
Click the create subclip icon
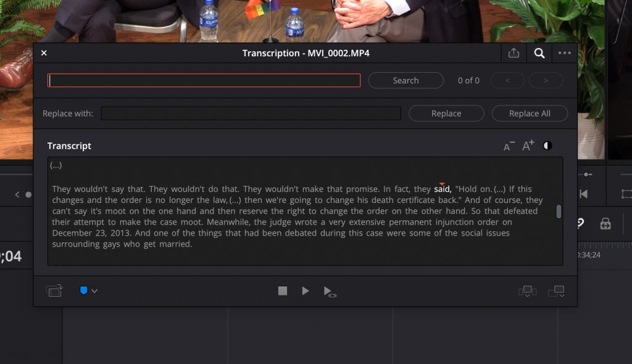tap(55, 291)
